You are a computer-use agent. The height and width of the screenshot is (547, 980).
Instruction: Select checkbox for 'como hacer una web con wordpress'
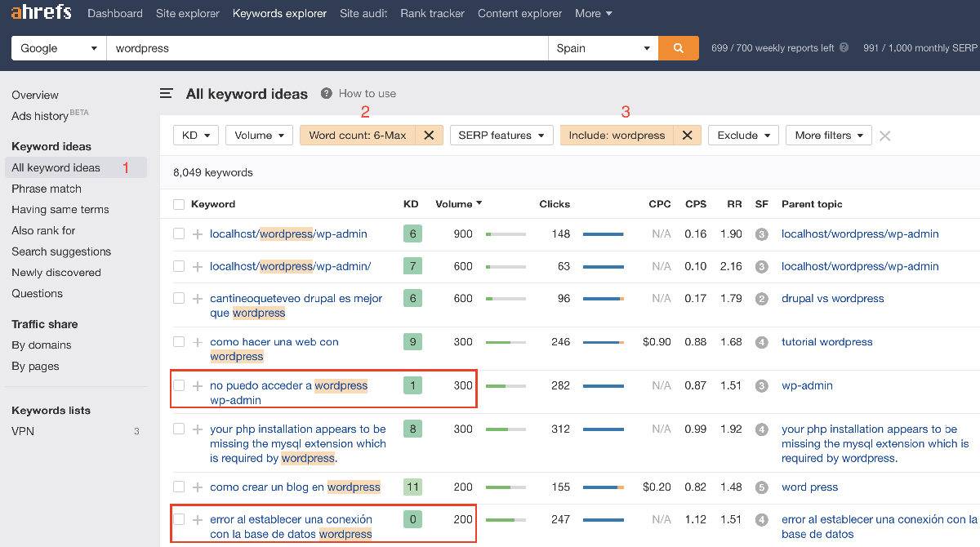(179, 342)
